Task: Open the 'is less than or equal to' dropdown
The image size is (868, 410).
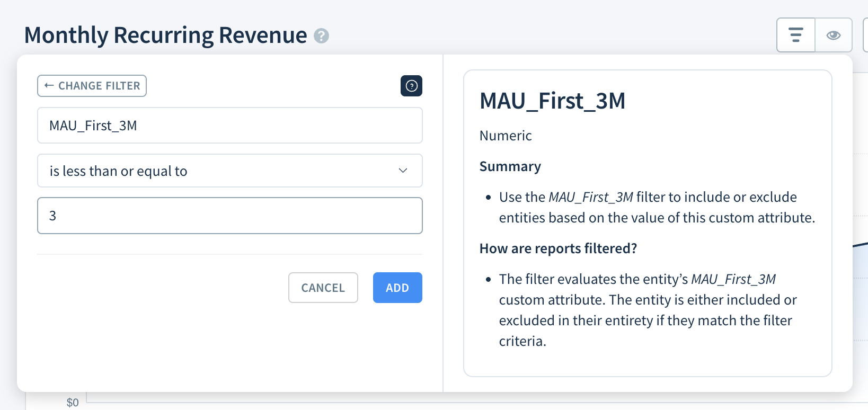Action: 230,171
